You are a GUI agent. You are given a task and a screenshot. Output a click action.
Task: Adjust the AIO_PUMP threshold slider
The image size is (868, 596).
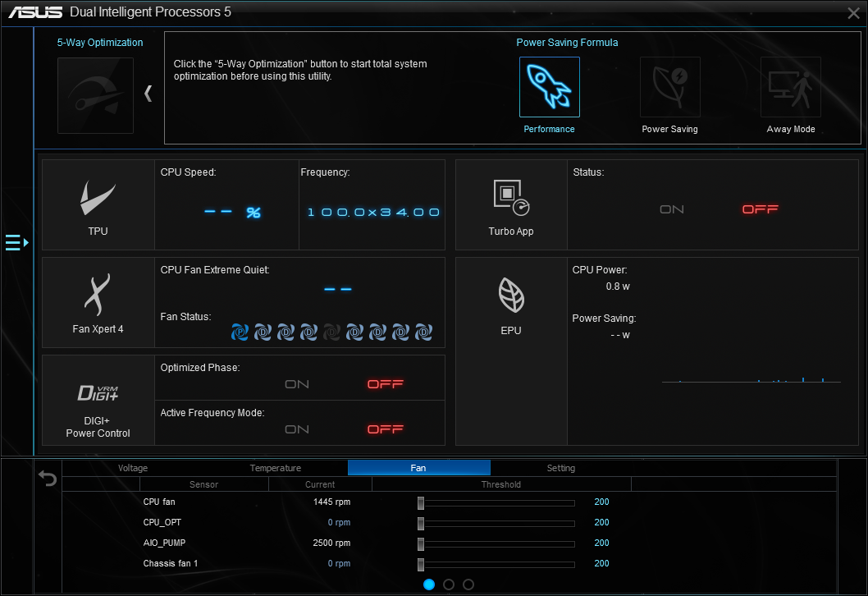click(421, 544)
